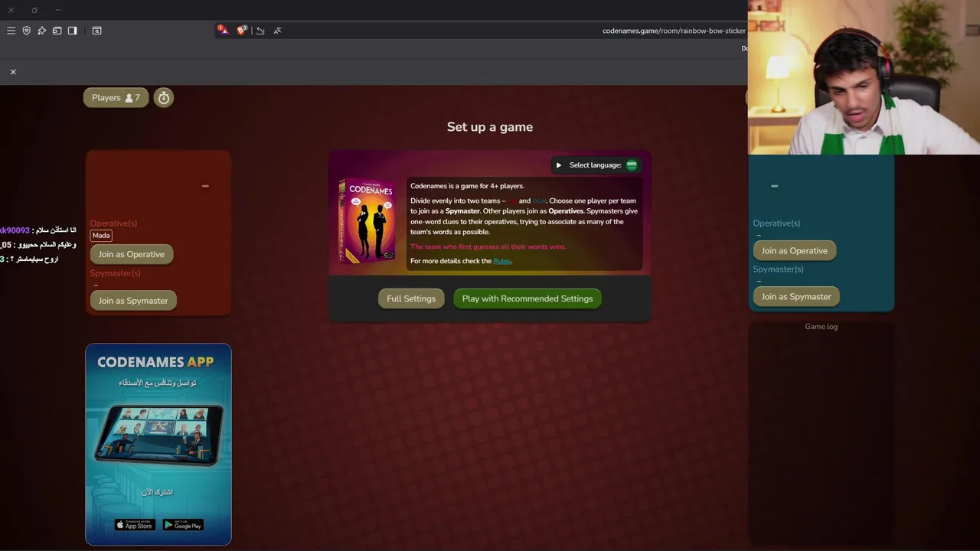Open the Brave Shields lion icon
Screen dimensions: 980x551
click(x=242, y=30)
